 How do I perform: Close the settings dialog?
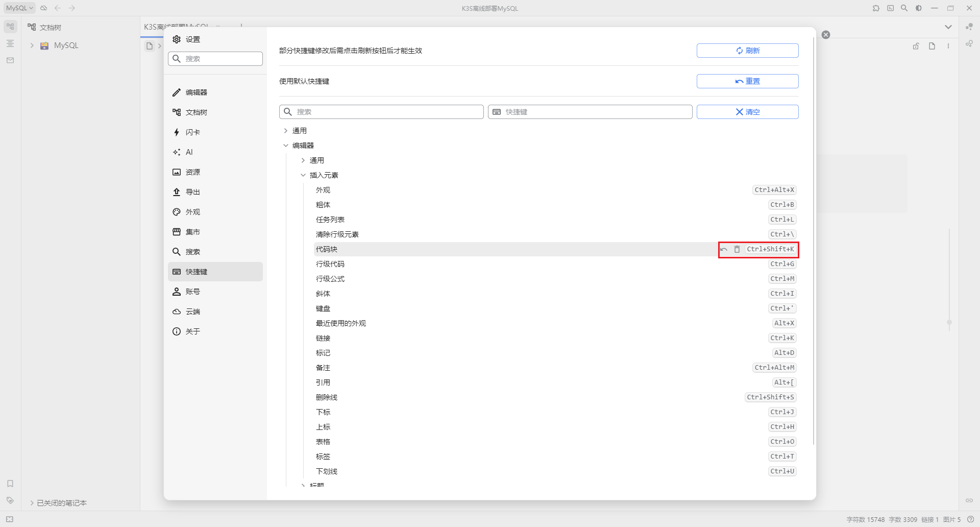point(826,35)
